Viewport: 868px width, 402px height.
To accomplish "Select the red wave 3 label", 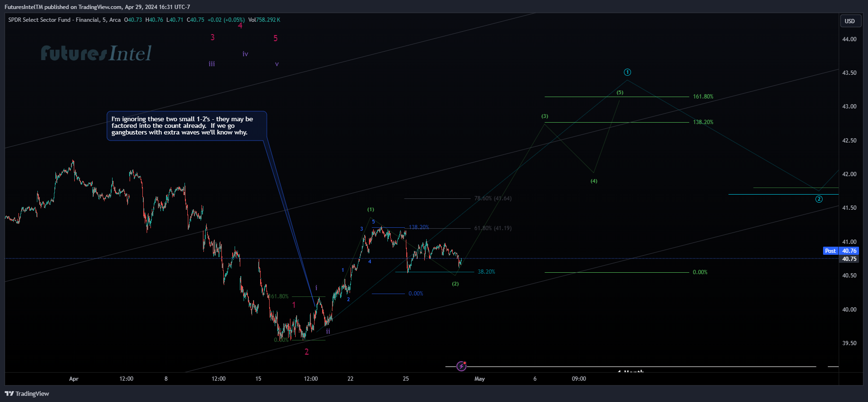I will (212, 37).
